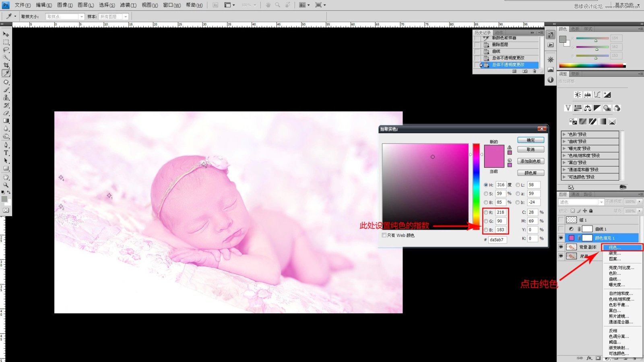Expand the "黑白" 预设 preset group
Viewport: 644px width, 362px height.
(x=564, y=162)
